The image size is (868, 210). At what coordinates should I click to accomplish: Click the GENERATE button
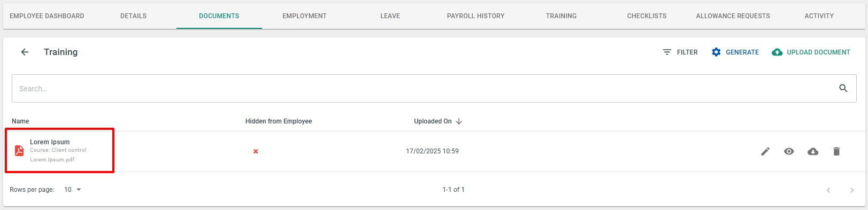click(x=735, y=52)
